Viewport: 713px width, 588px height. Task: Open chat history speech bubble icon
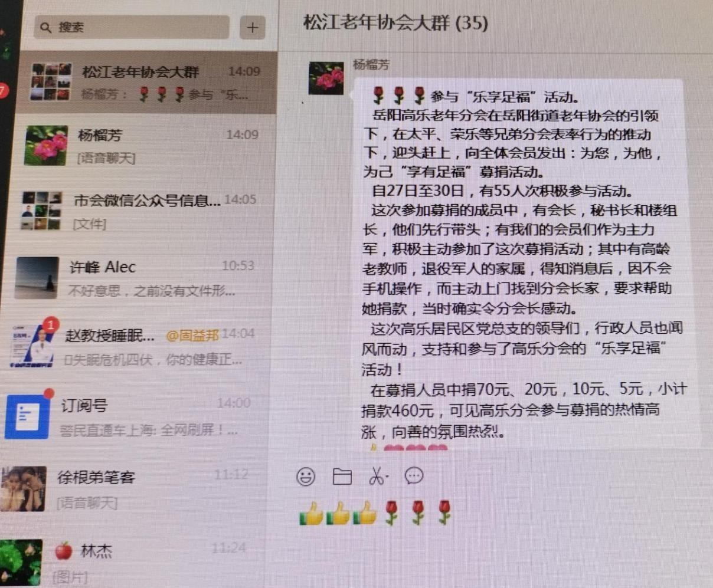pyautogui.click(x=414, y=475)
